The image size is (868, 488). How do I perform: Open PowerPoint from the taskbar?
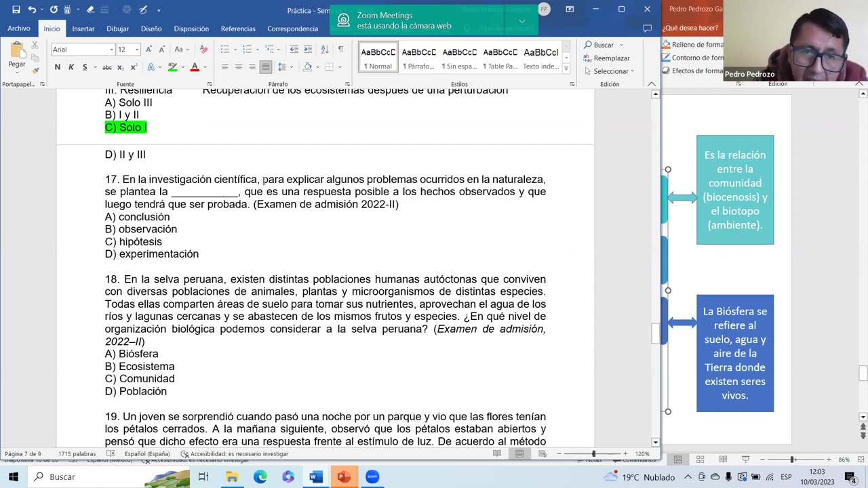coord(344,476)
